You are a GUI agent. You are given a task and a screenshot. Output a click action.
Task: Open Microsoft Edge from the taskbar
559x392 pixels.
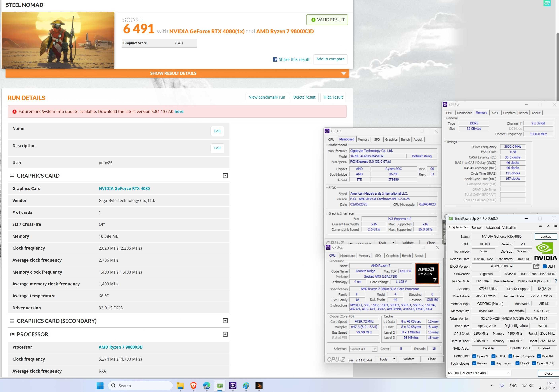point(207,386)
